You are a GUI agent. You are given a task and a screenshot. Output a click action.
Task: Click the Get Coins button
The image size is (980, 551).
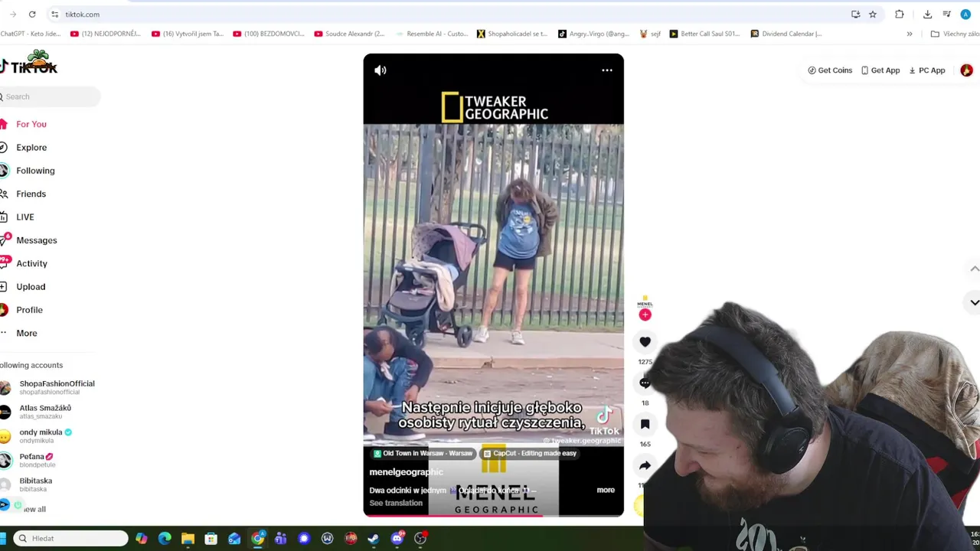coord(830,70)
